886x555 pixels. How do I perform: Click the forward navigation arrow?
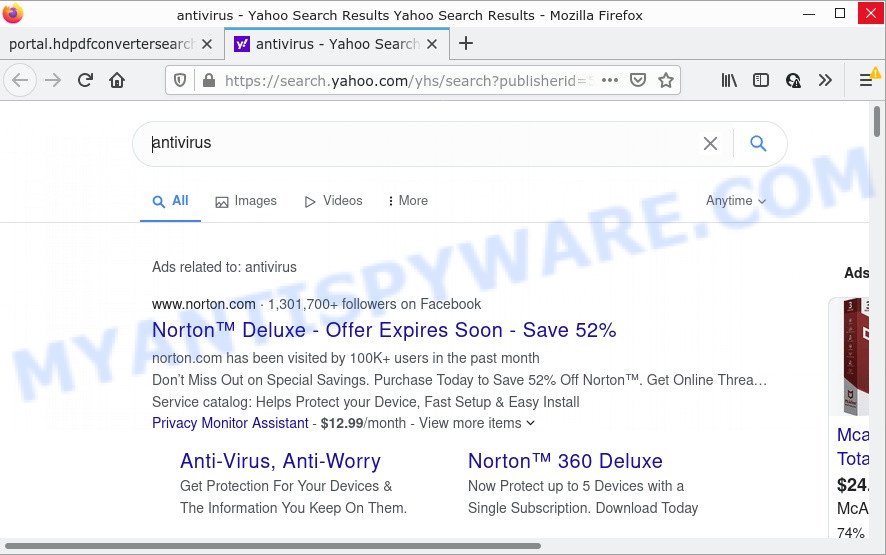click(x=53, y=80)
